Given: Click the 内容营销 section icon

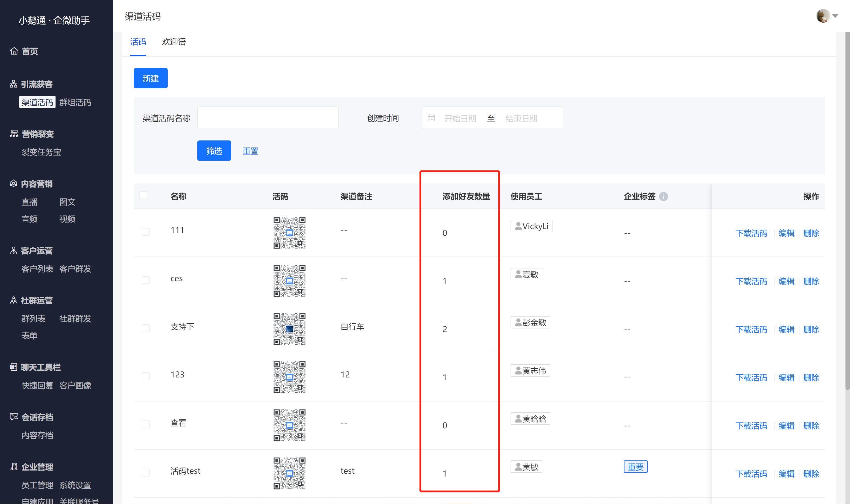Looking at the screenshot, I should pos(14,184).
